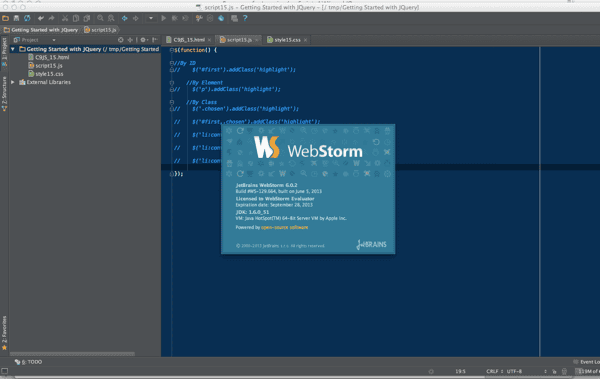Click the Paste toolbar icon
The width and height of the screenshot is (600, 379).
87,18
